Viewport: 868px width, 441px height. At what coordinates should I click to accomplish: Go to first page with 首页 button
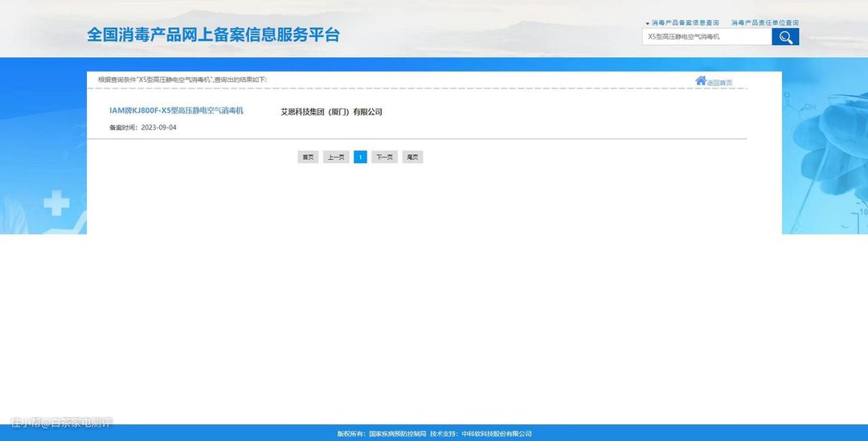pyautogui.click(x=308, y=157)
